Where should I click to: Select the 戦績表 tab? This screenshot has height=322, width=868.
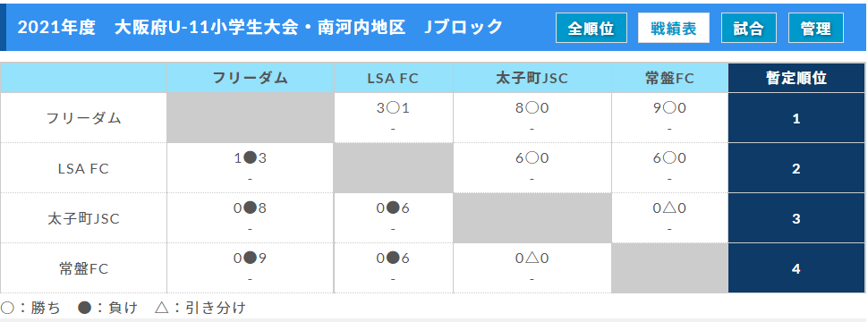pos(674,28)
